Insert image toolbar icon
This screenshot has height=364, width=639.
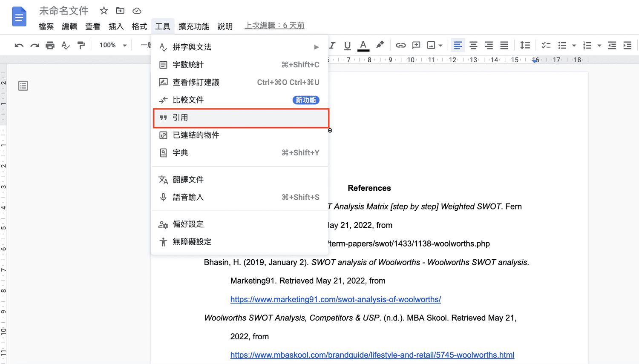point(431,45)
